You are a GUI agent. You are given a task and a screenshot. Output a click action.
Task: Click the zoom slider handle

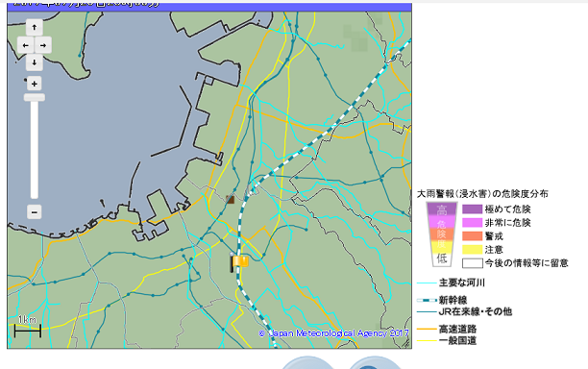(x=35, y=97)
